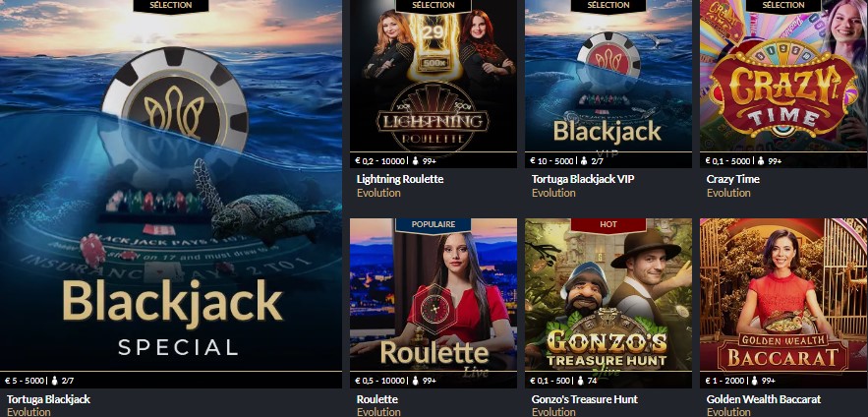Open the Crazy Time game image
This screenshot has height=417, width=868.
pyautogui.click(x=783, y=76)
